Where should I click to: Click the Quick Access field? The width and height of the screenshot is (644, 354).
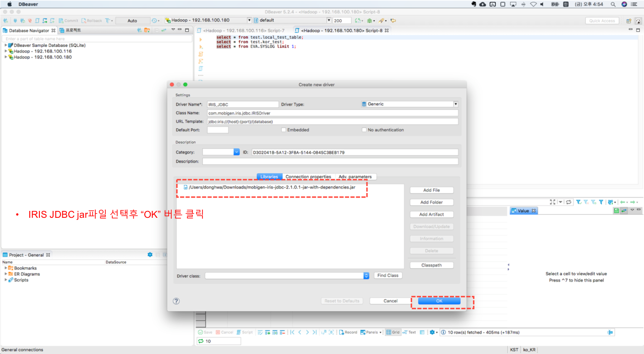tap(602, 21)
